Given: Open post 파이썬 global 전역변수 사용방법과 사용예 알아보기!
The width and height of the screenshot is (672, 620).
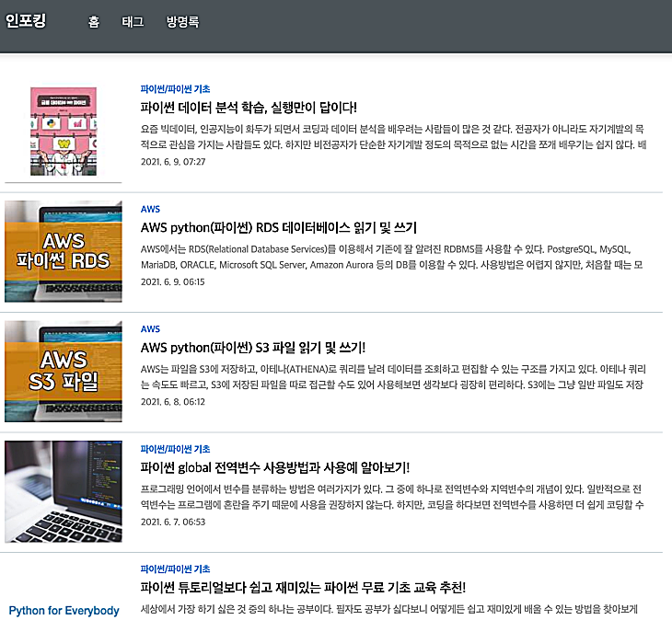Looking at the screenshot, I should (275, 467).
